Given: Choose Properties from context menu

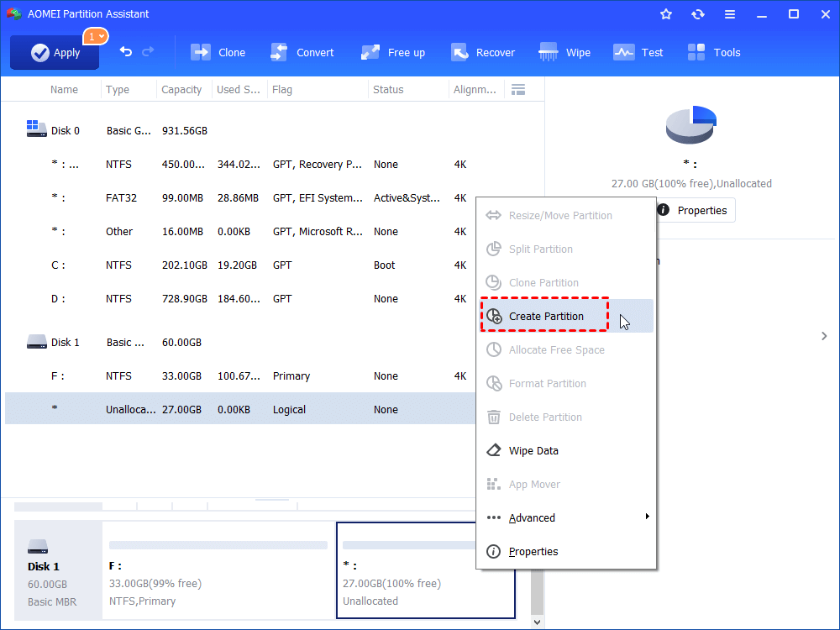Looking at the screenshot, I should point(566,551).
